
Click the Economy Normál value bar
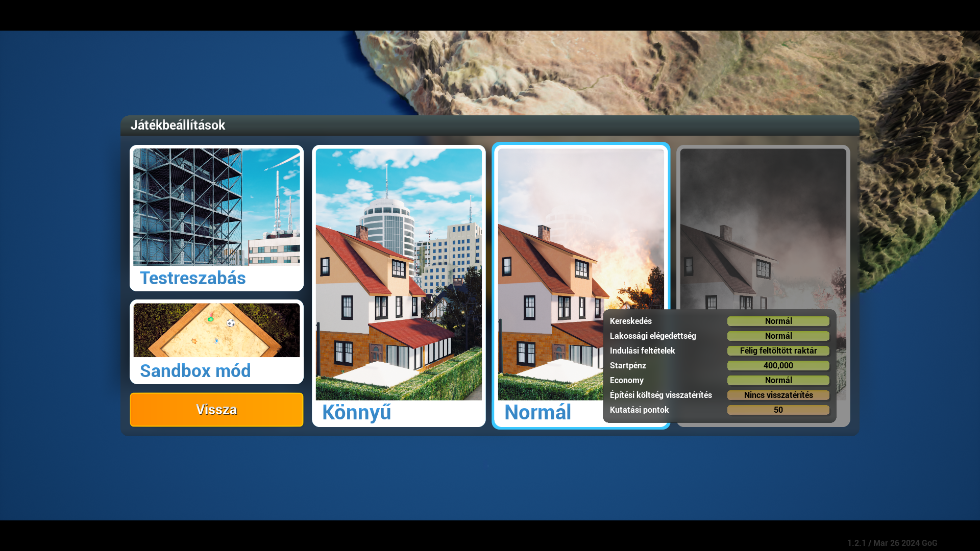click(778, 380)
